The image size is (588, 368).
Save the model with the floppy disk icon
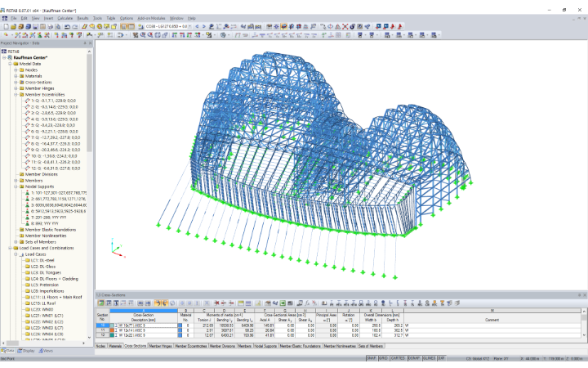coord(35,27)
